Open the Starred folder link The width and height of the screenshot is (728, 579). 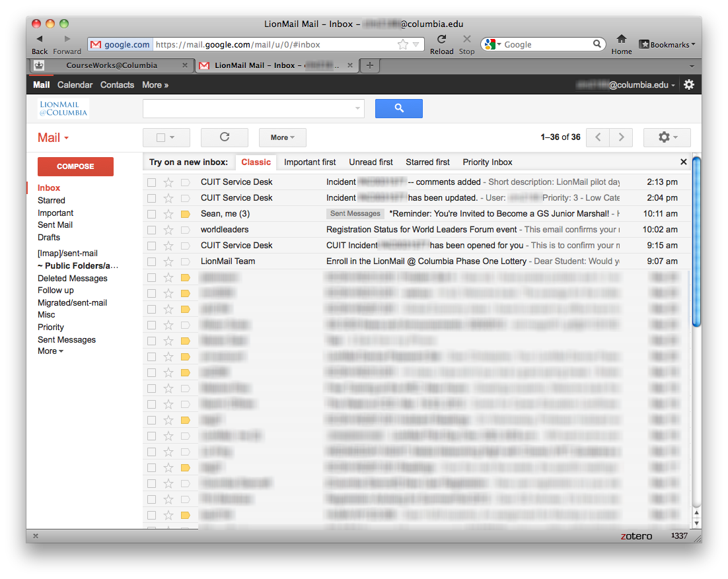pos(52,200)
